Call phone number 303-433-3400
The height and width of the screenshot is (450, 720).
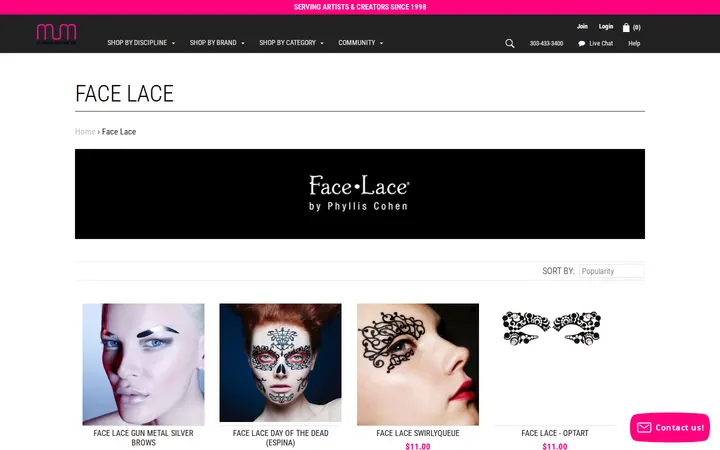(546, 44)
